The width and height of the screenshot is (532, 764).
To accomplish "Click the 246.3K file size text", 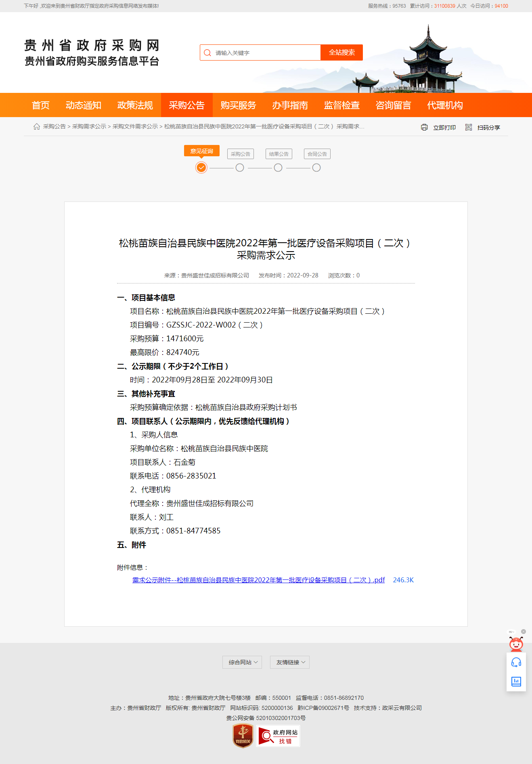I will click(403, 580).
